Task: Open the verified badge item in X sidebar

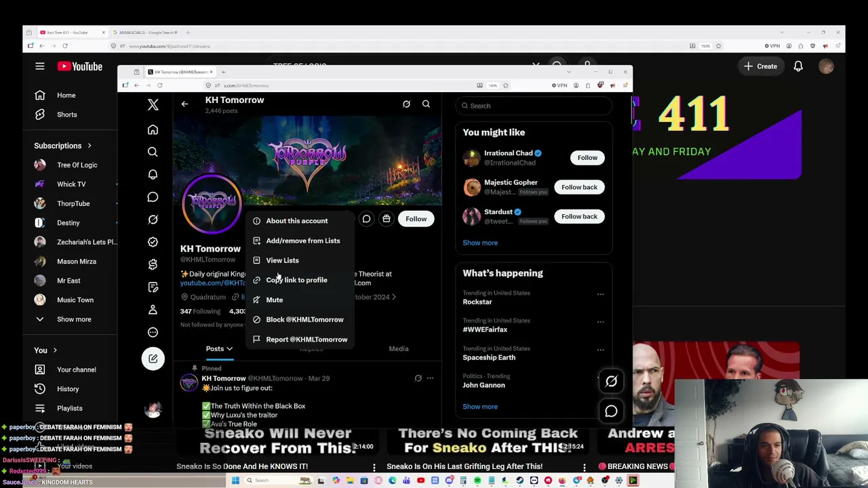Action: (x=153, y=242)
